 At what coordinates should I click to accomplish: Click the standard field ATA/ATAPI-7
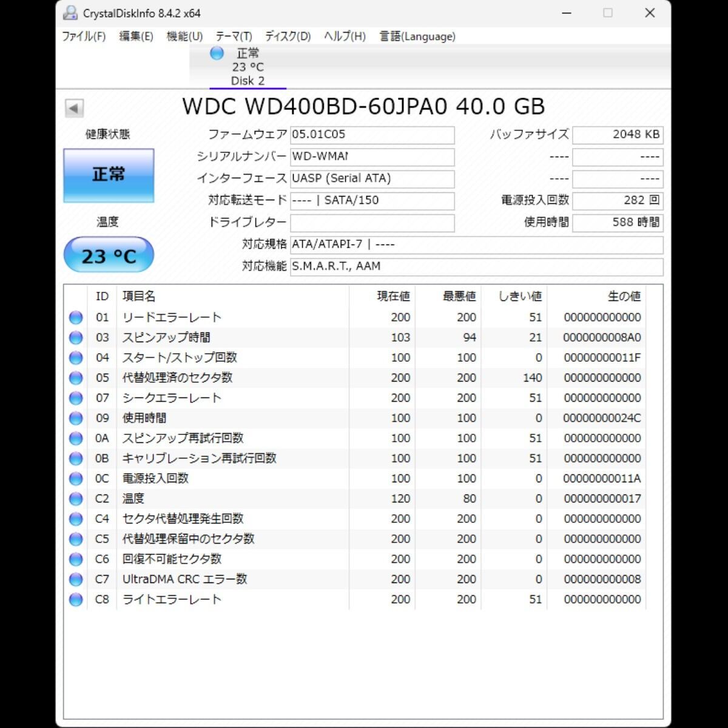tap(477, 244)
